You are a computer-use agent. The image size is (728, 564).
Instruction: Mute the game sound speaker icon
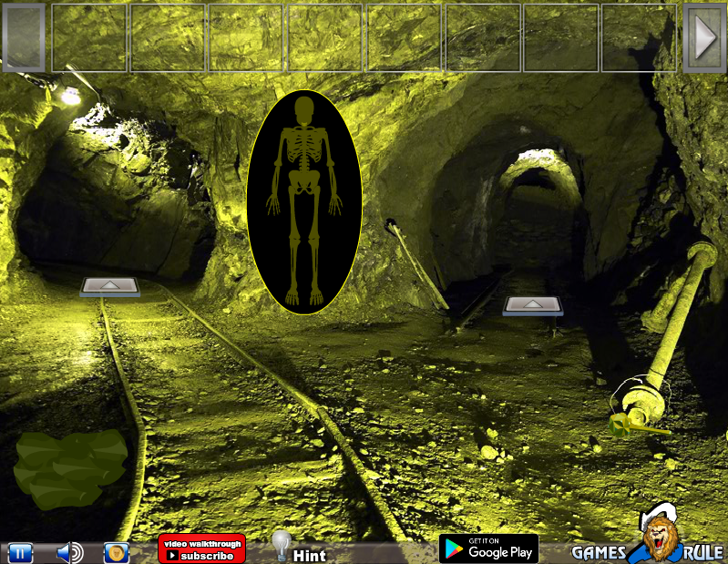69,552
